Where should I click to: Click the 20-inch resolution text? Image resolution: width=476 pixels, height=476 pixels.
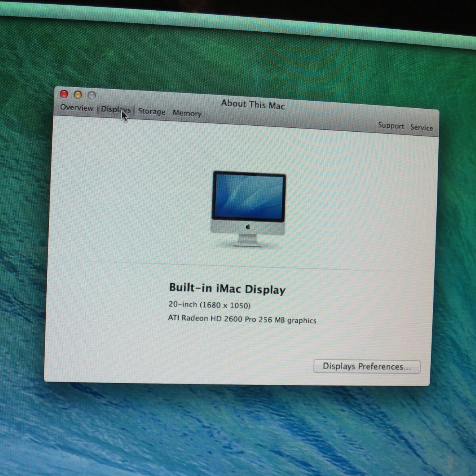click(x=209, y=305)
